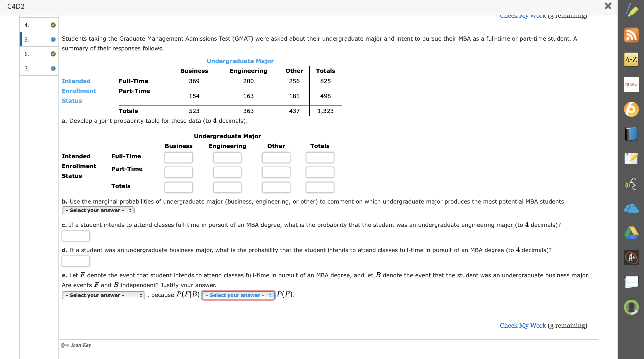Close the C4D2 assignment window
The width and height of the screenshot is (644, 359).
[x=608, y=6]
